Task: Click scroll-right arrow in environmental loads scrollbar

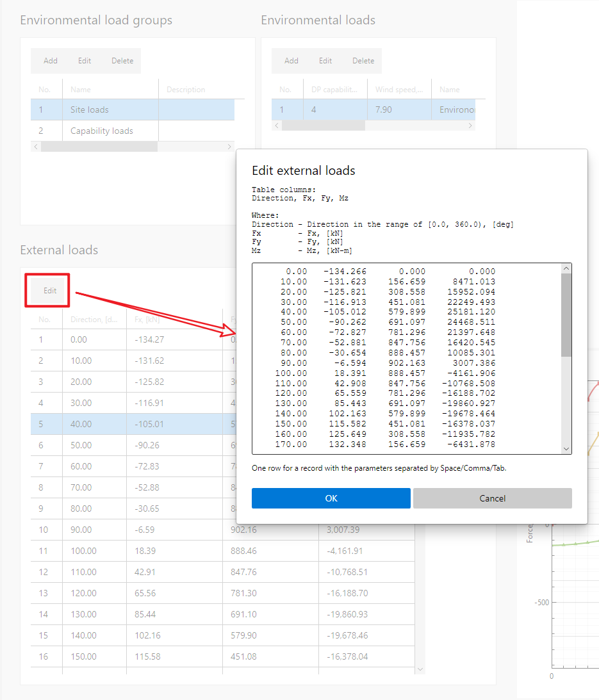Action: (x=470, y=126)
